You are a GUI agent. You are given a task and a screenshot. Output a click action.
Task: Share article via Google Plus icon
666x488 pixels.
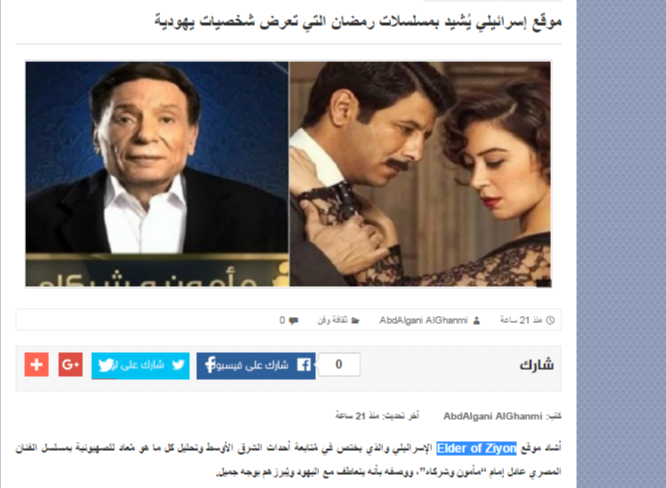click(x=71, y=364)
